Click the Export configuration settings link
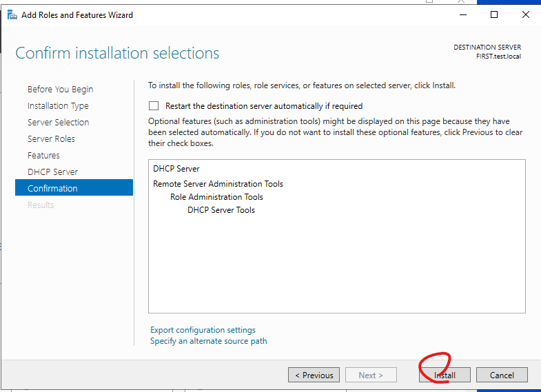The height and width of the screenshot is (392, 541). 203,330
